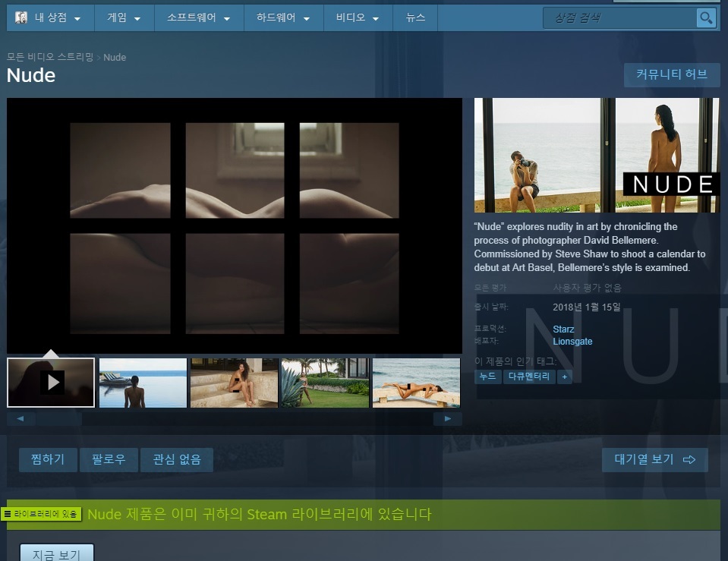
Task: Click the right arrow of thumbnail strip
Action: [x=448, y=419]
